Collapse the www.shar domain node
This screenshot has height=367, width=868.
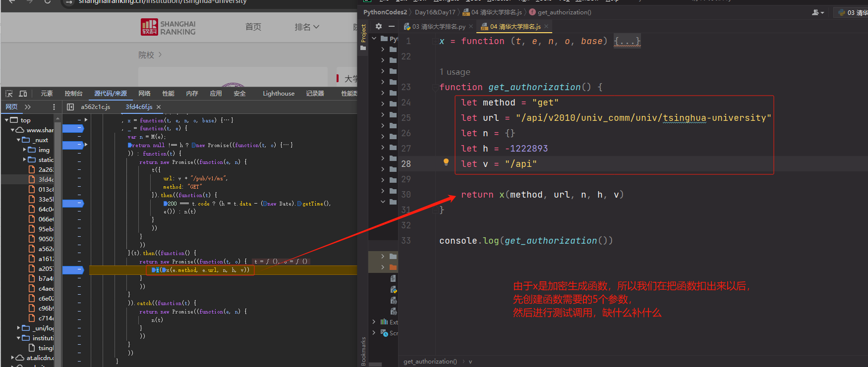click(x=12, y=130)
